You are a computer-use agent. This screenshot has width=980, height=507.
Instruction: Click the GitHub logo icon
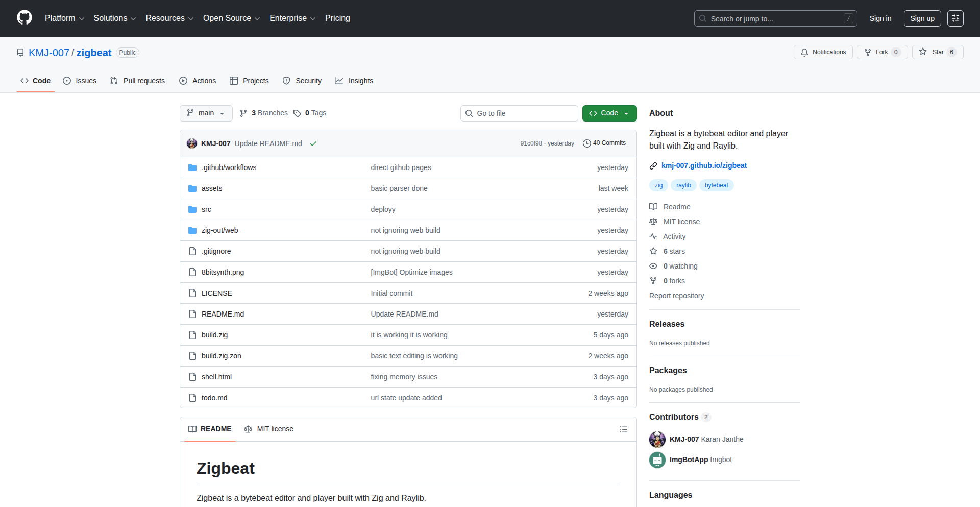point(24,18)
